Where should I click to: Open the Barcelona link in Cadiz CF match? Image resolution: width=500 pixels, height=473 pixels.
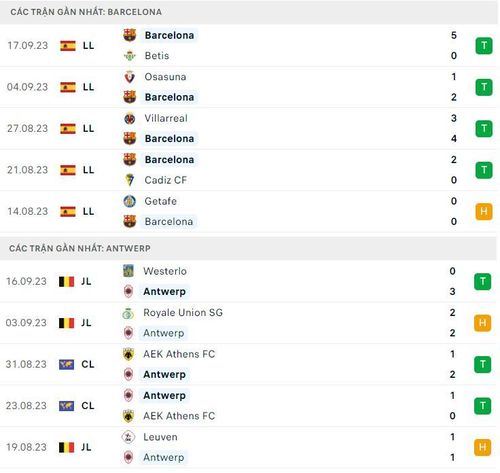click(169, 160)
